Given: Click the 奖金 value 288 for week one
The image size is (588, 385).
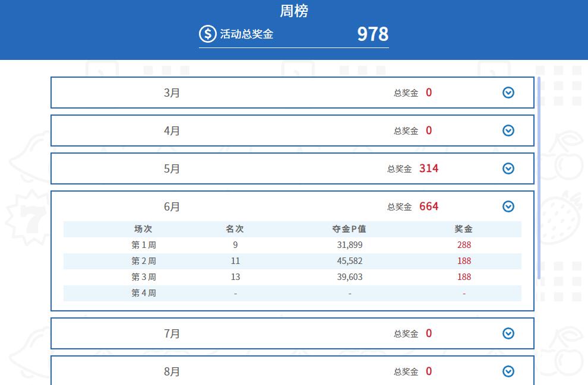Looking at the screenshot, I should tap(464, 244).
